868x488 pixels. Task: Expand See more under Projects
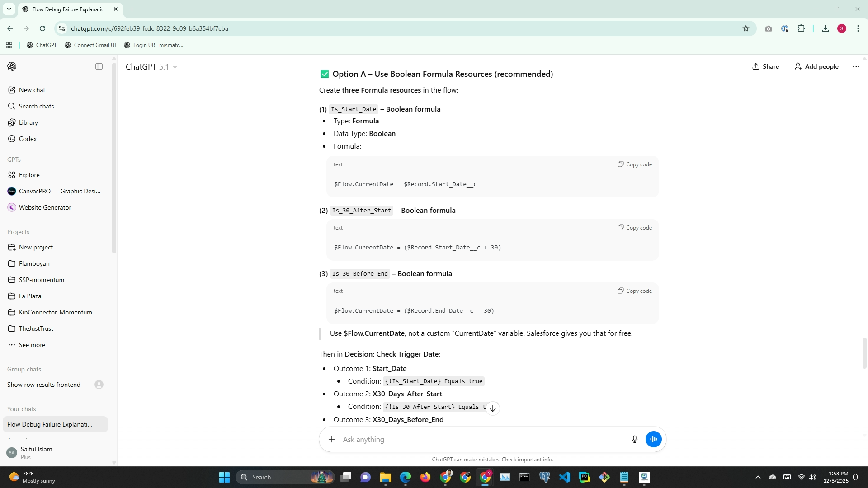coord(32,345)
